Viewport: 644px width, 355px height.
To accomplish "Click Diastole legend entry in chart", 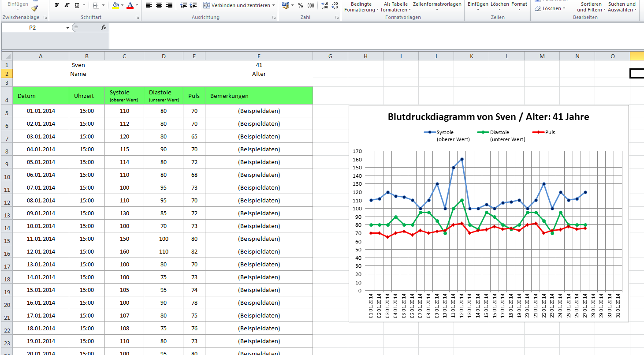I will click(x=501, y=135).
